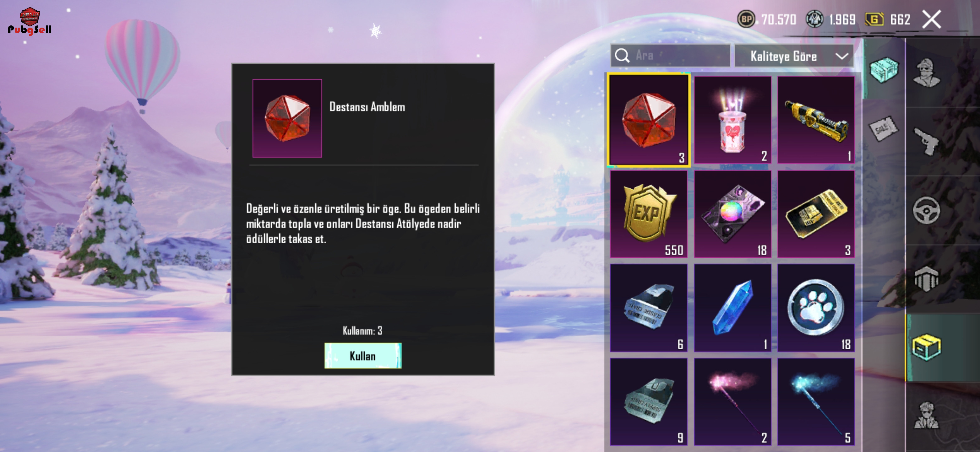Tap the G gold currency icon
This screenshot has width=980, height=452.
point(874,19)
